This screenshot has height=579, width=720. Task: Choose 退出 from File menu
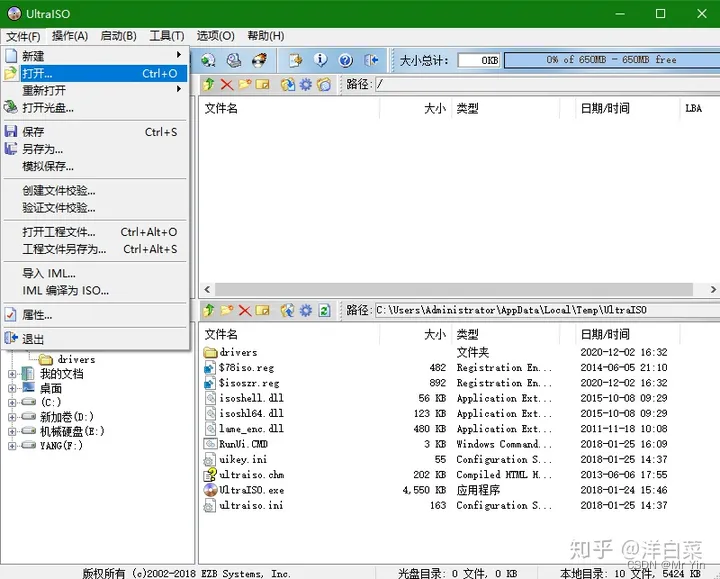tap(95, 339)
